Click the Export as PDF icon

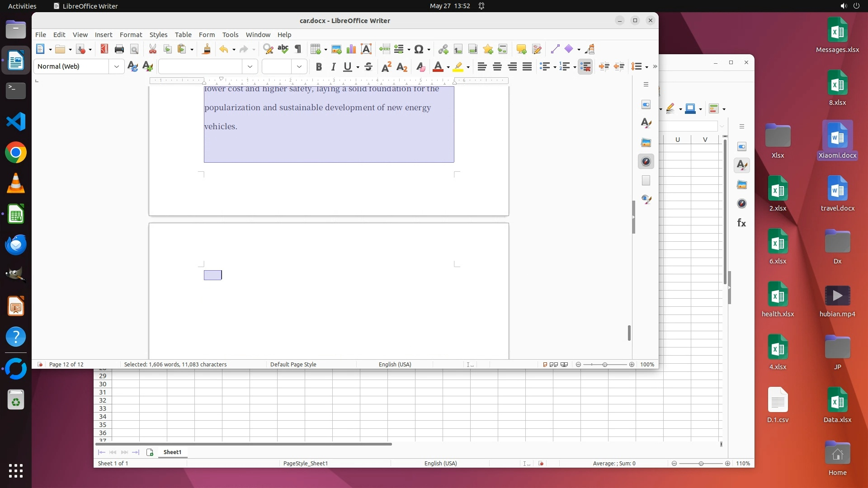click(104, 49)
